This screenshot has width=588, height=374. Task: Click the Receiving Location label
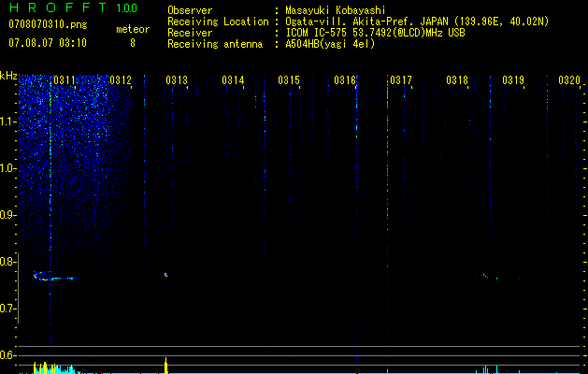[218, 22]
